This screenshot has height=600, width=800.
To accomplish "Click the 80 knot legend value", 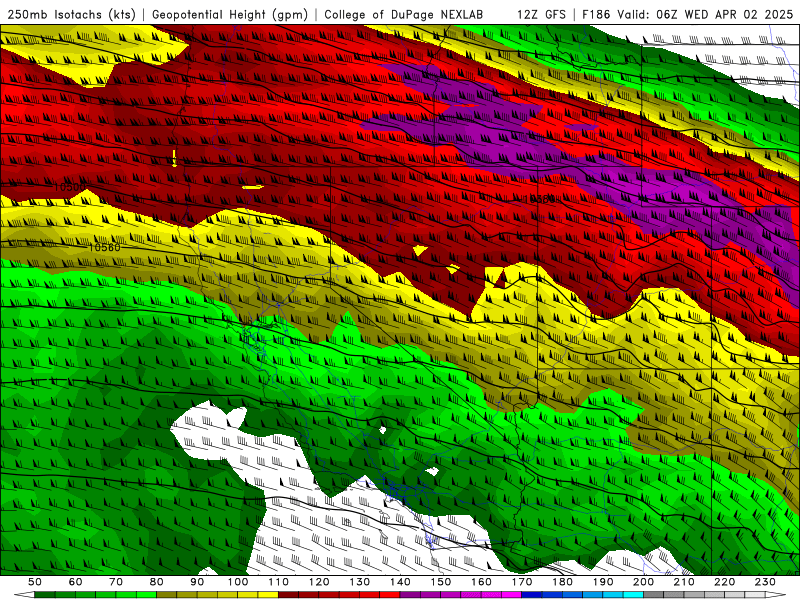I will click(x=157, y=582).
